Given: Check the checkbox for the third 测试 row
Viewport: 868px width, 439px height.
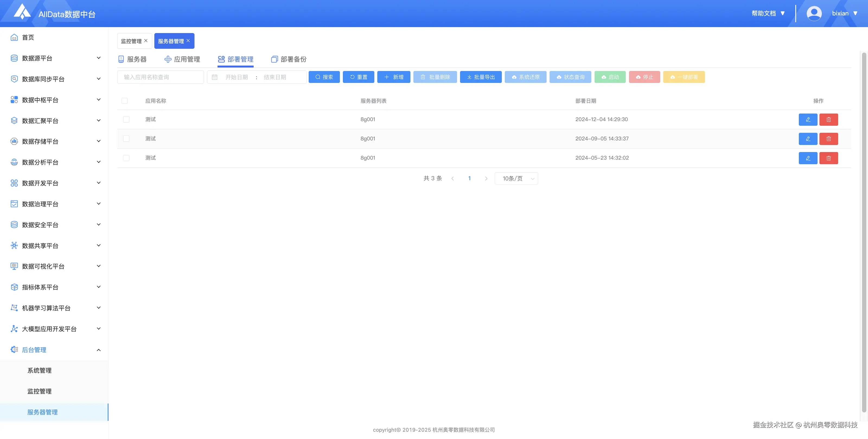Looking at the screenshot, I should 126,158.
